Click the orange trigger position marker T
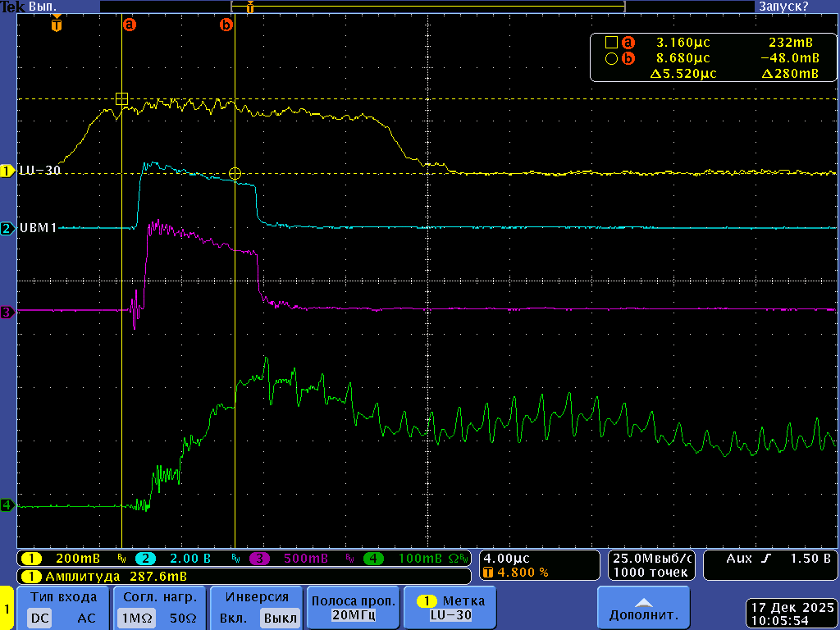The height and width of the screenshot is (630, 840). click(56, 25)
